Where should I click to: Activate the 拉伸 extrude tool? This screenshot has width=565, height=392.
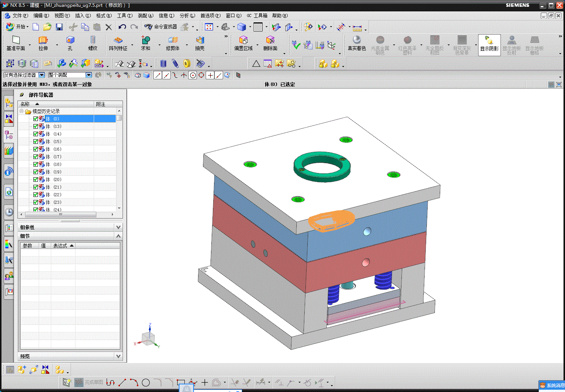click(x=43, y=43)
